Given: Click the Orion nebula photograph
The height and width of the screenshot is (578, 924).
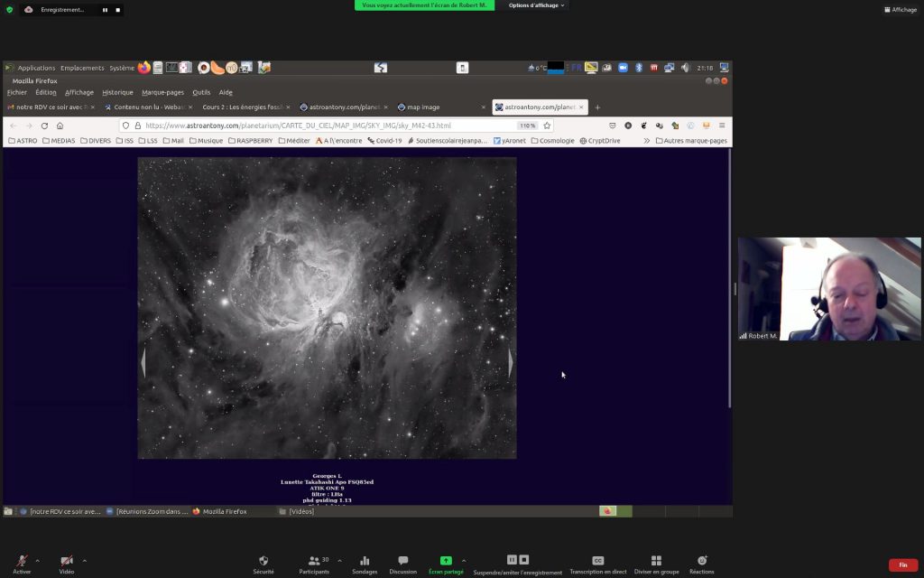Looking at the screenshot, I should pos(327,308).
